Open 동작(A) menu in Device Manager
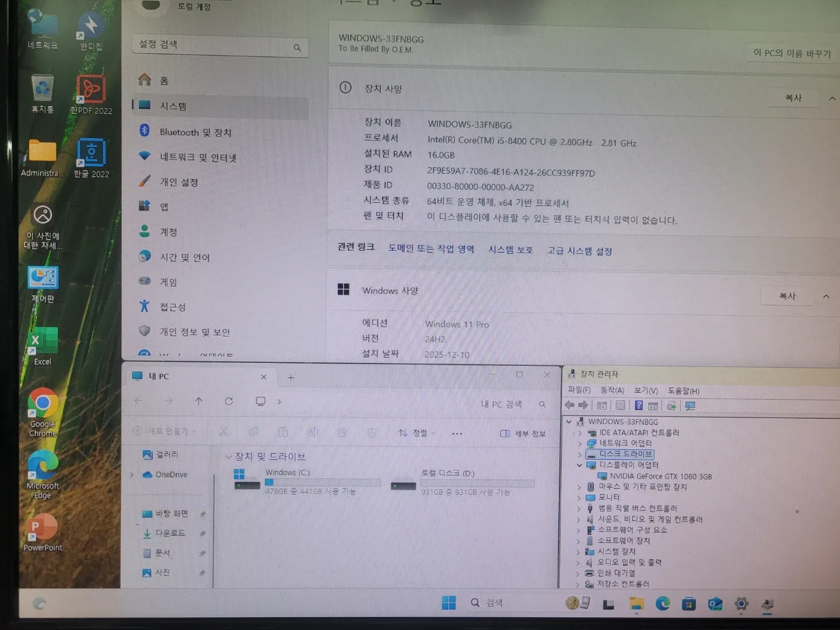 click(612, 390)
